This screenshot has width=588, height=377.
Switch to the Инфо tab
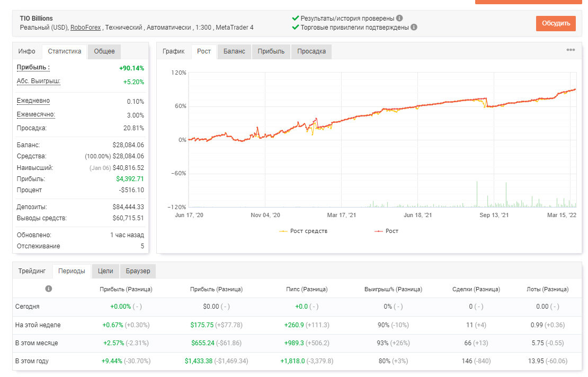tap(26, 51)
